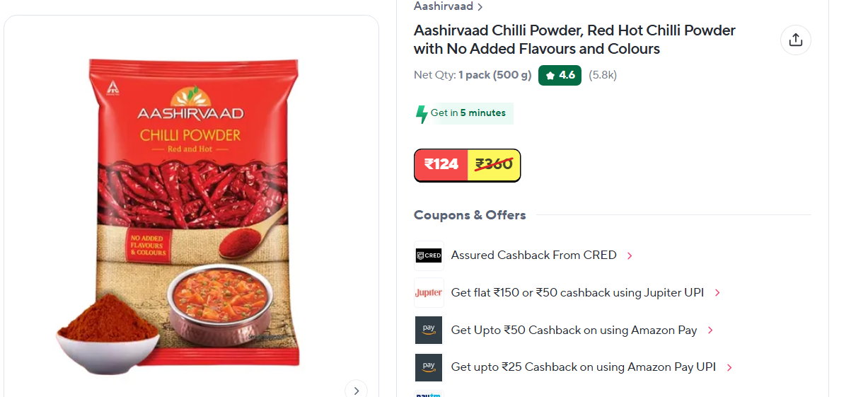
Task: Open the Assured Cashback From CRED offer
Action: click(534, 255)
